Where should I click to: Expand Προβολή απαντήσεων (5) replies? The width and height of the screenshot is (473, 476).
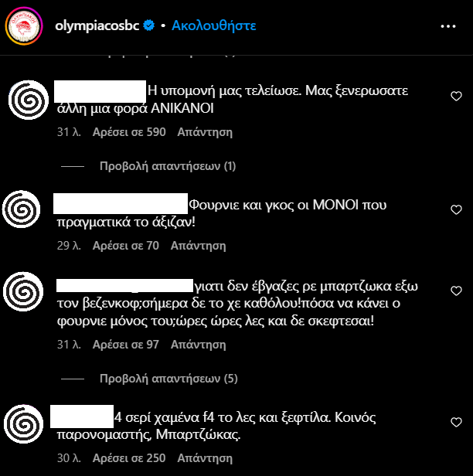[x=168, y=379]
